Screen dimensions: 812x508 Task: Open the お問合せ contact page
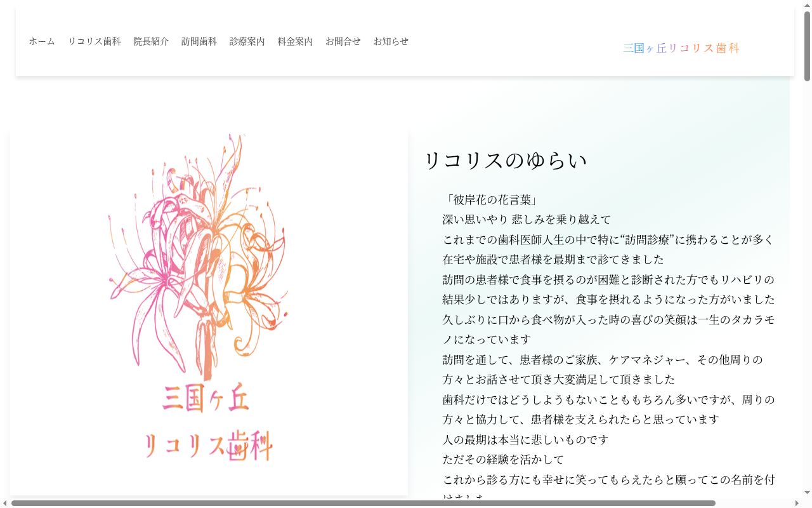pyautogui.click(x=343, y=41)
